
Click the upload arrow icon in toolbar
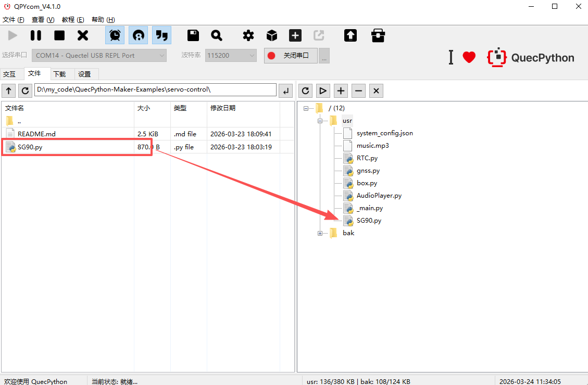(351, 35)
